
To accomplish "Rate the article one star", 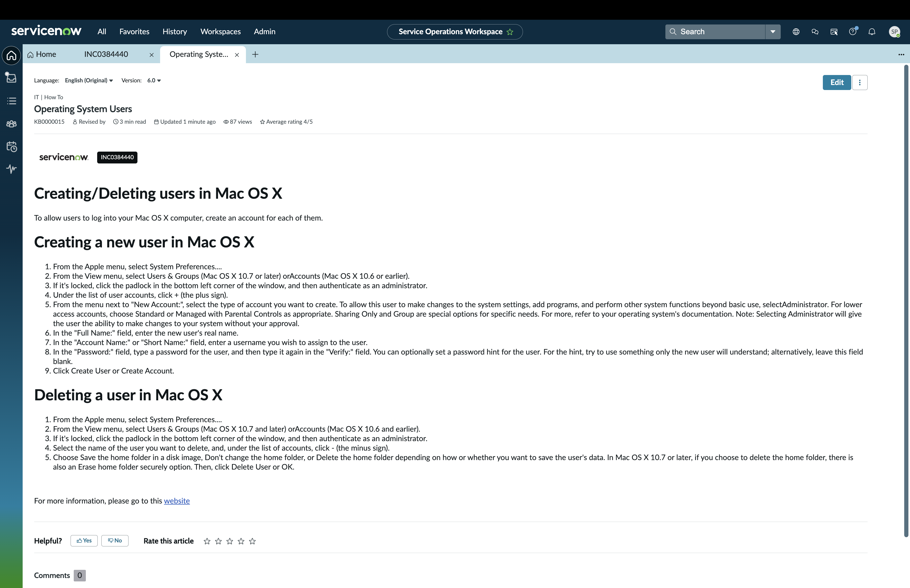I will coord(207,541).
